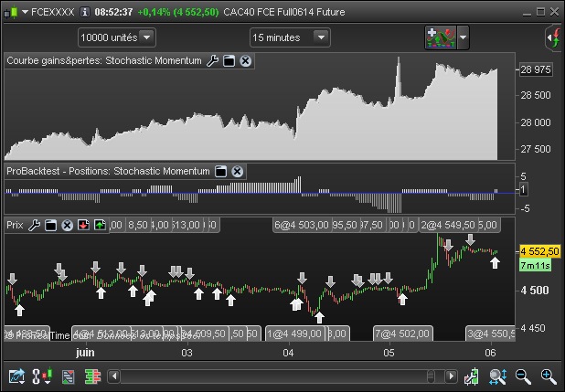
Task: Click window icon of ProBacktest Positions panel
Action: point(221,172)
